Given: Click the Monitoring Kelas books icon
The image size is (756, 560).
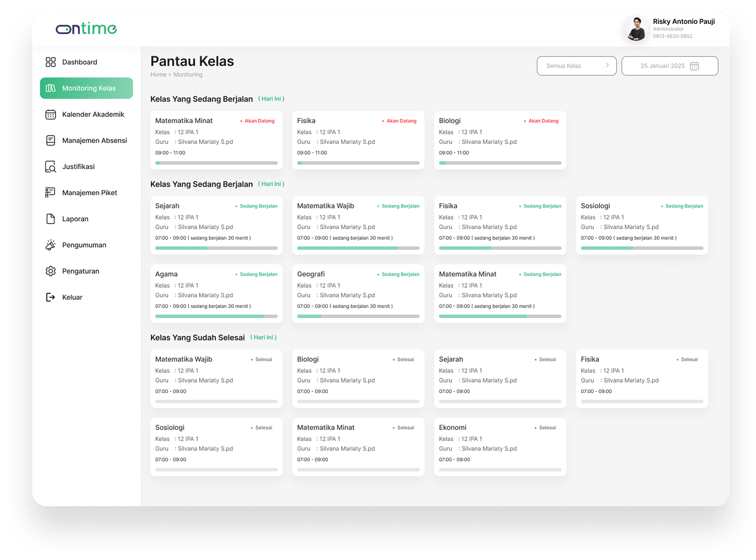Looking at the screenshot, I should [x=51, y=88].
